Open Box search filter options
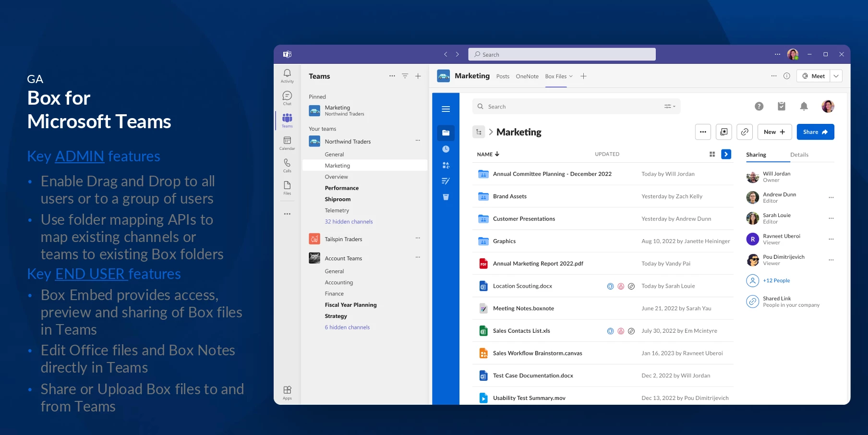The image size is (868, 435). click(x=669, y=107)
